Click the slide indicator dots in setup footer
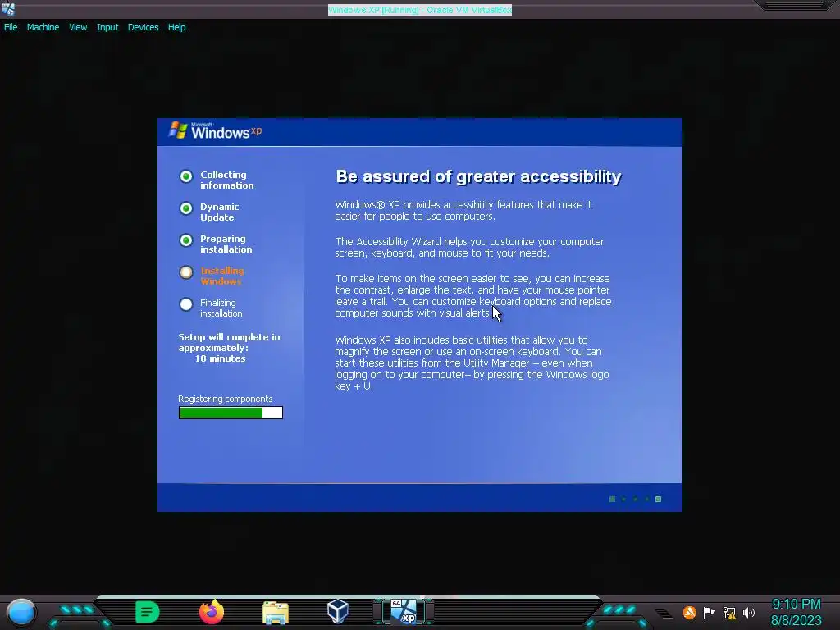Viewport: 840px width, 630px height. tap(636, 500)
